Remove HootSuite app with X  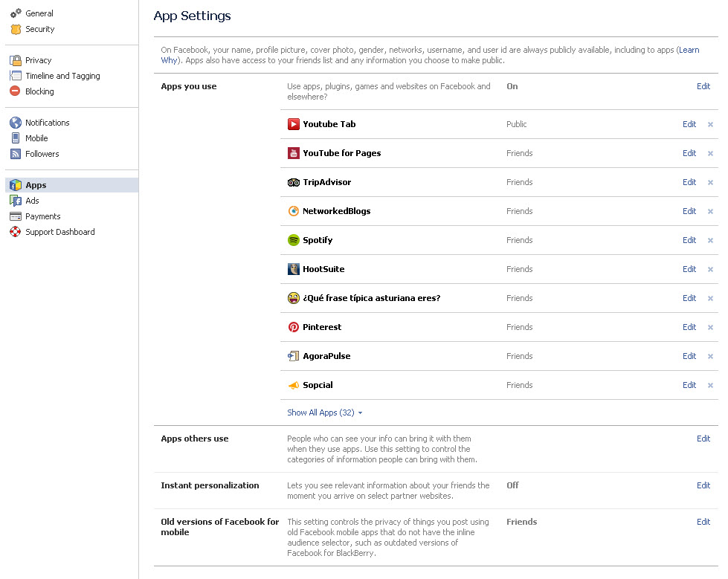tap(710, 270)
